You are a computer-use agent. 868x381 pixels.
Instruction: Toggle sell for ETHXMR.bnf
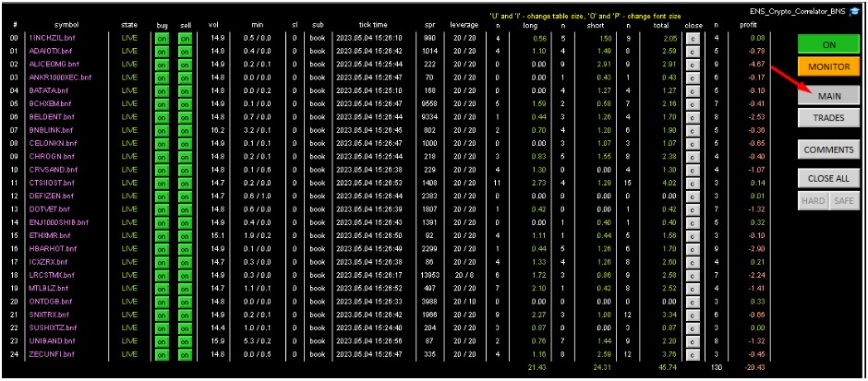(185, 235)
